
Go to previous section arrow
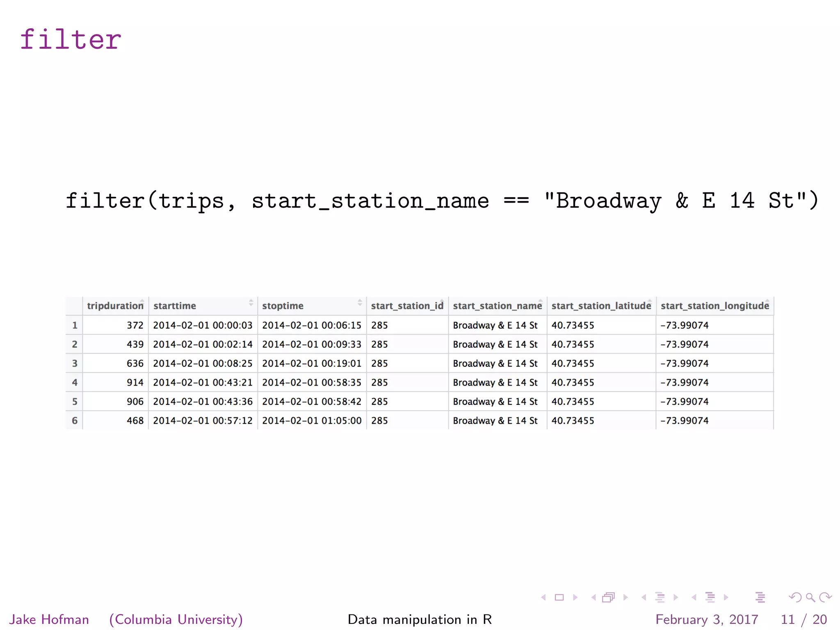(694, 598)
